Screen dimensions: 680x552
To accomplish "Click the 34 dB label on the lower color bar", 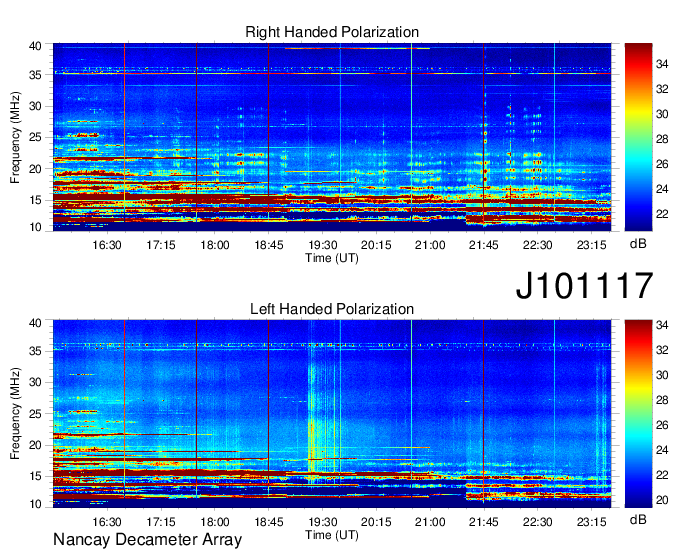I will click(662, 325).
